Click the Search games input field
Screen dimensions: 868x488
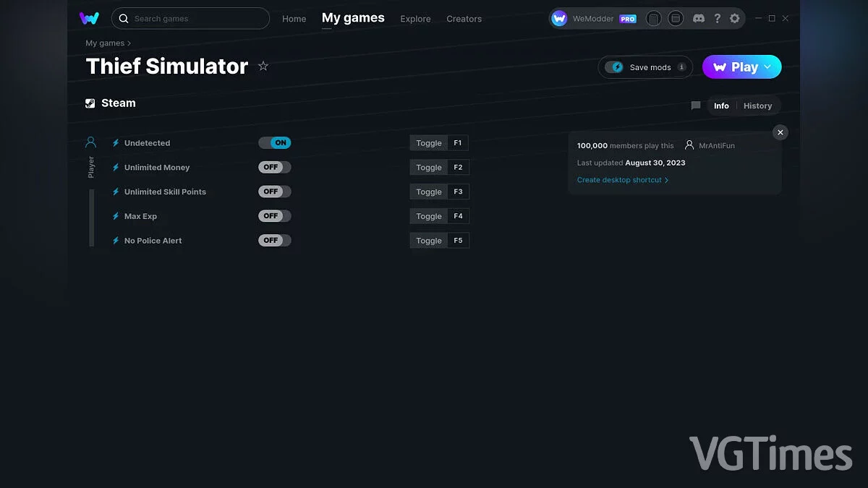click(x=195, y=19)
